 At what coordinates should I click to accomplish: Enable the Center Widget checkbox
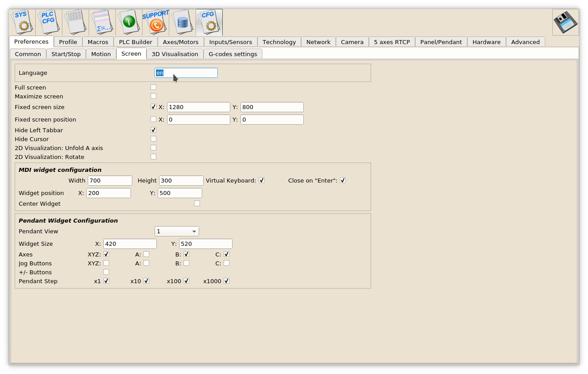[197, 203]
